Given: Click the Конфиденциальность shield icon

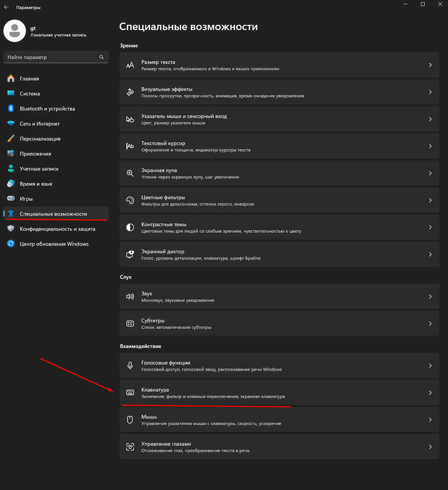Looking at the screenshot, I should click(x=11, y=229).
